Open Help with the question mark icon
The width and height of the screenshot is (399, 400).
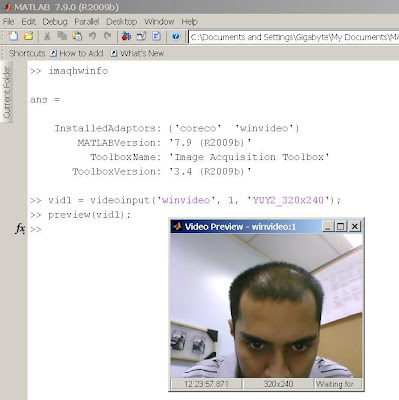pyautogui.click(x=176, y=36)
